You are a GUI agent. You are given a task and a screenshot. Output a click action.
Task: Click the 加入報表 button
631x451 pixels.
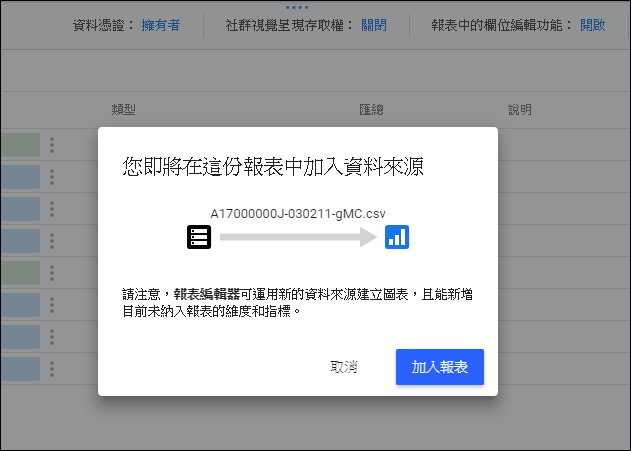point(439,367)
